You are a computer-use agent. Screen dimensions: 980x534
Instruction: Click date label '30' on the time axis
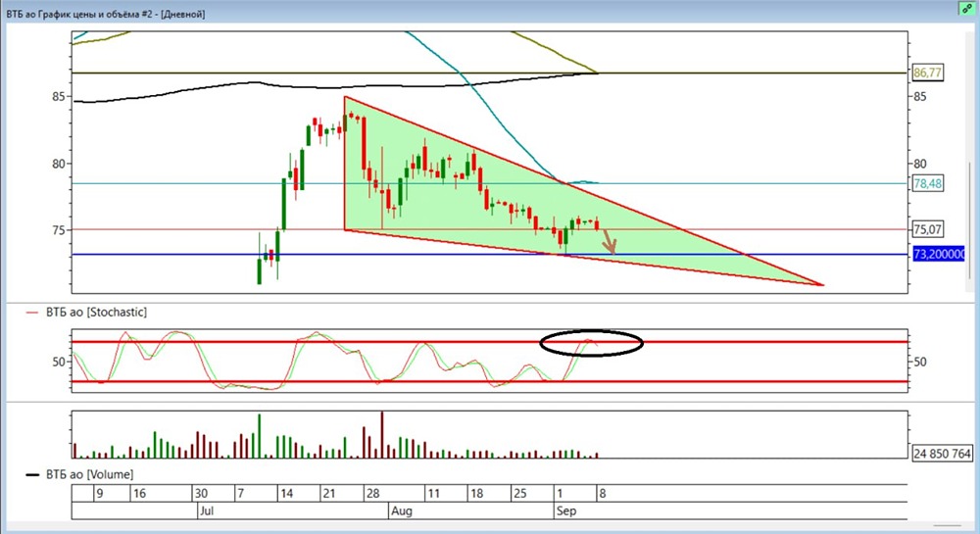[x=201, y=494]
